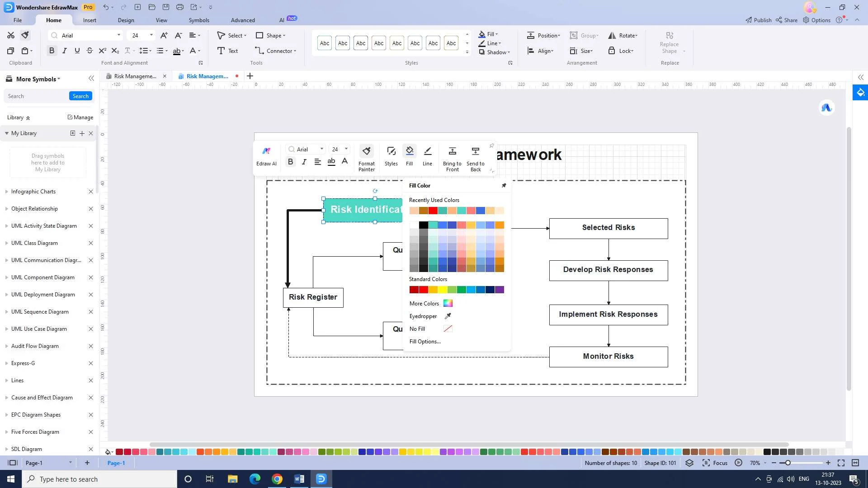Open Edraw AI from floating toolbar
This screenshot has width=868, height=488.
(266, 151)
